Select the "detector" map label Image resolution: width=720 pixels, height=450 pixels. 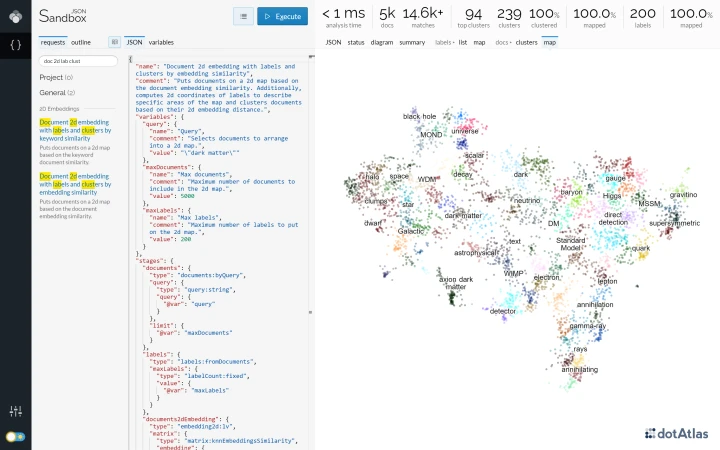pos(503,311)
